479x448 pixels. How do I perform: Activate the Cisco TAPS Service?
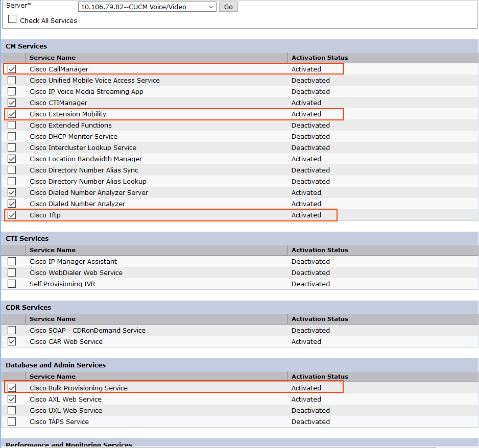tap(12, 421)
